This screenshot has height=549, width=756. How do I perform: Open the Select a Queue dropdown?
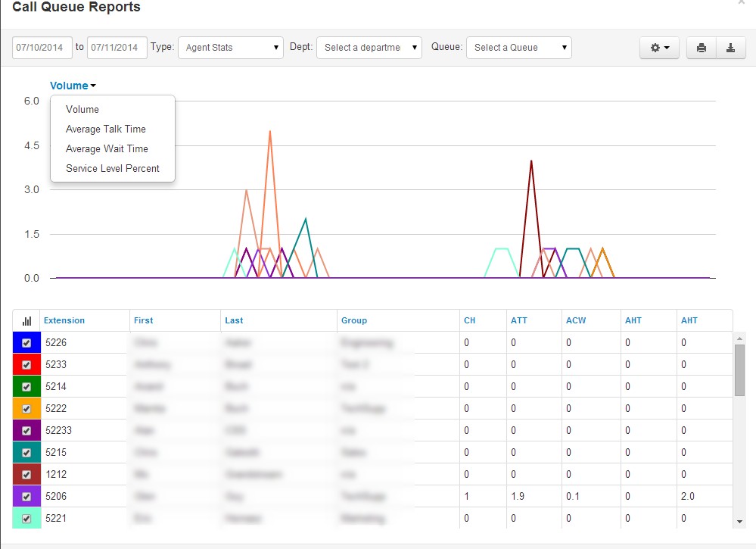tap(519, 48)
